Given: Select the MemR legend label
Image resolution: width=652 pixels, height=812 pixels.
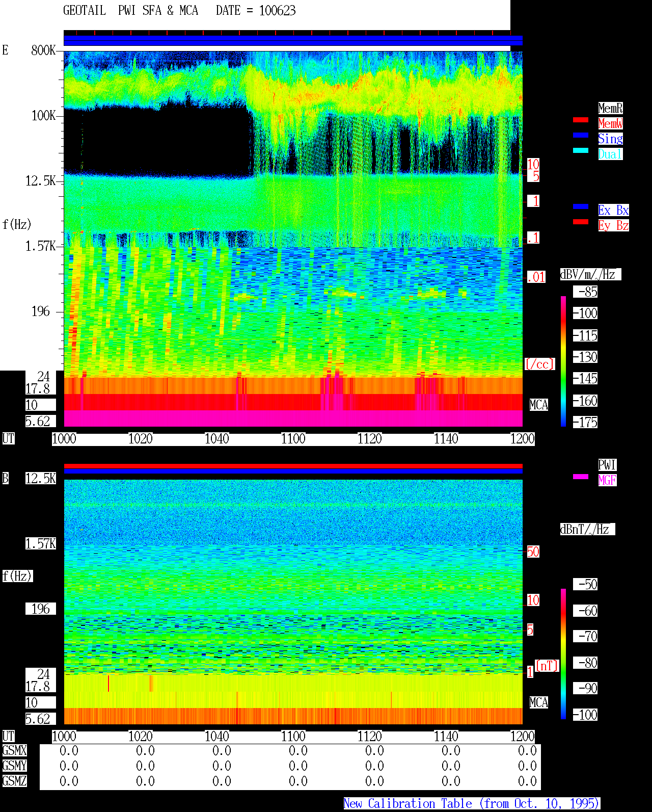Looking at the screenshot, I should tap(610, 108).
